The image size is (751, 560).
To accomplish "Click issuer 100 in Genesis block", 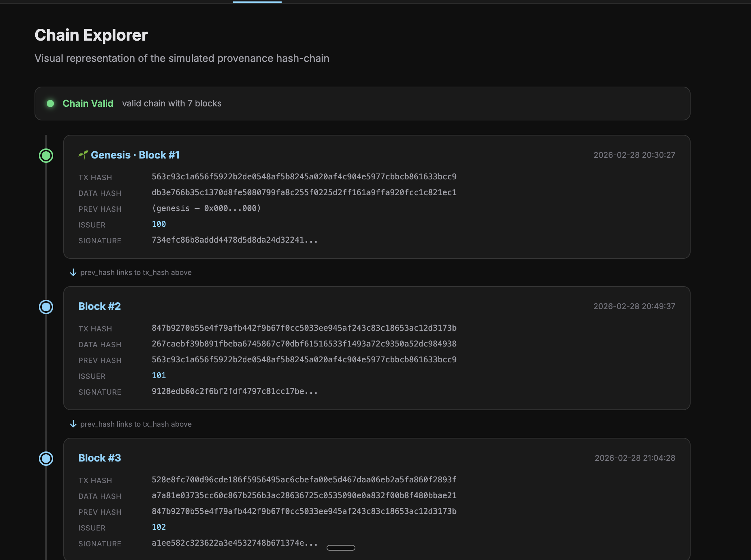I will (x=159, y=224).
